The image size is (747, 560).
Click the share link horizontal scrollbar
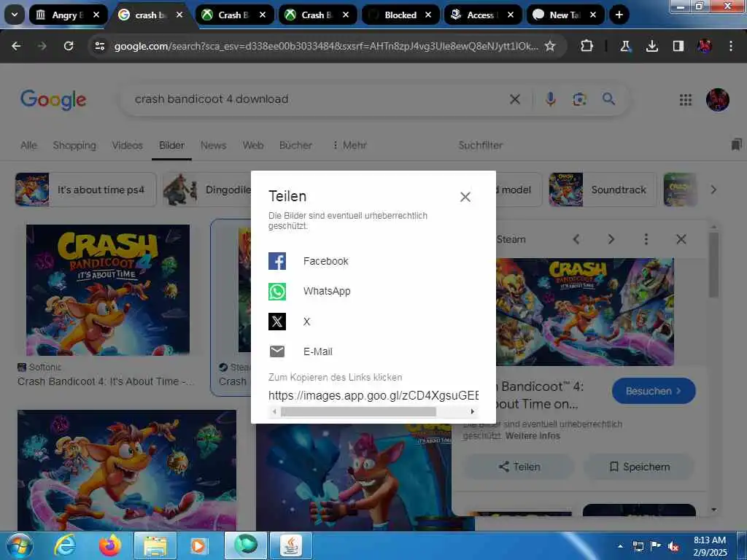(x=358, y=411)
